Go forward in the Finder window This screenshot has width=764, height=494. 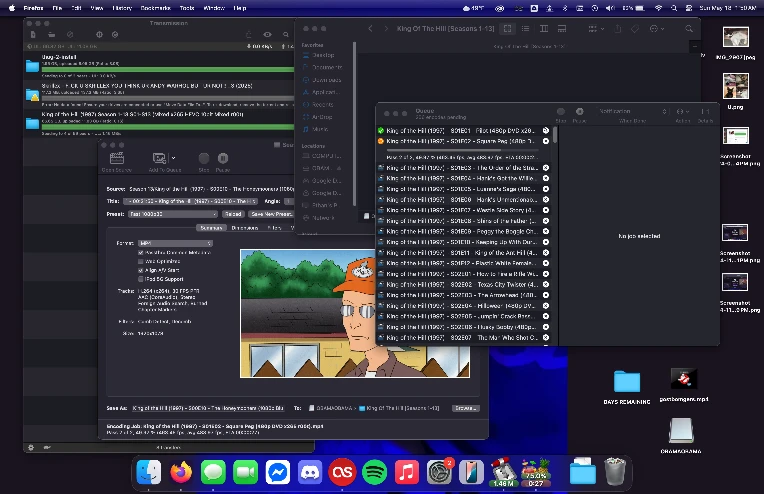[386, 29]
